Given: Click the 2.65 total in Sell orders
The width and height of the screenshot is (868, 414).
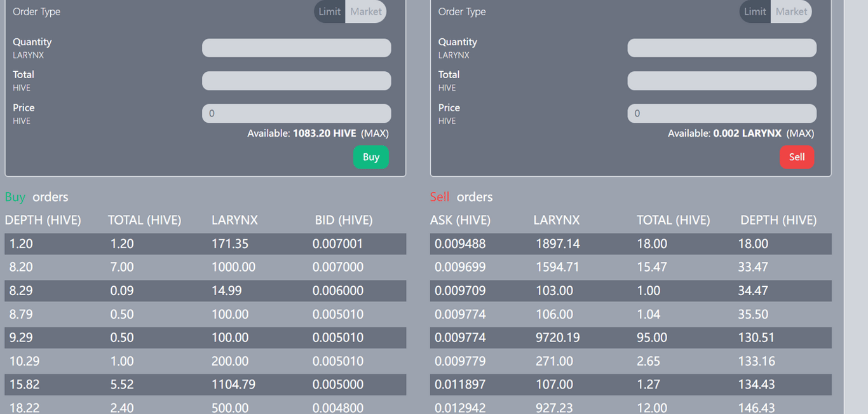Looking at the screenshot, I should pyautogui.click(x=649, y=361).
